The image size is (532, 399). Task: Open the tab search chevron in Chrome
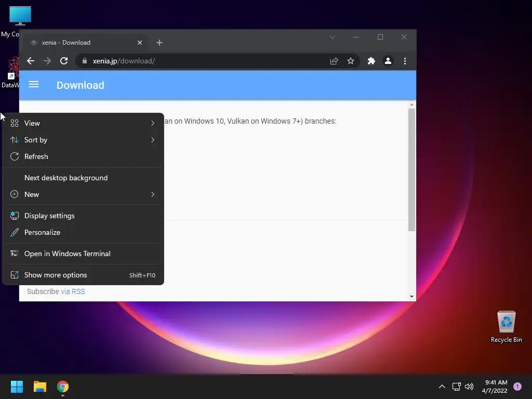pos(332,37)
